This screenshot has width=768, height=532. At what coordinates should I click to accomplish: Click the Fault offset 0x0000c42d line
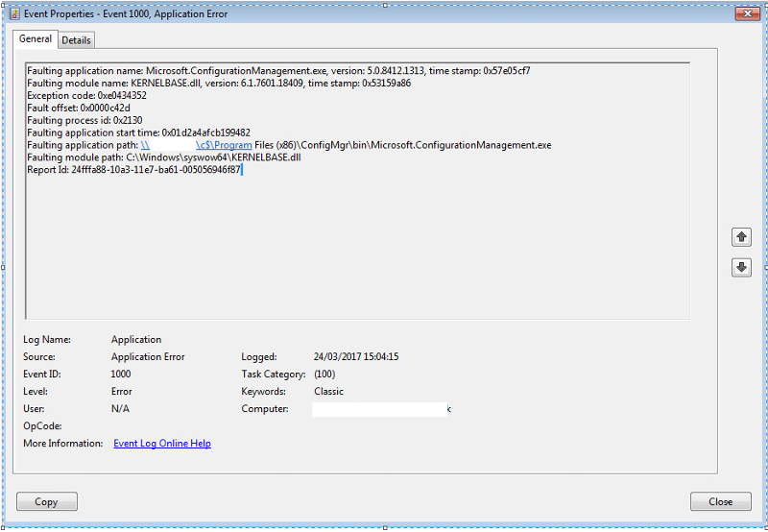[79, 108]
